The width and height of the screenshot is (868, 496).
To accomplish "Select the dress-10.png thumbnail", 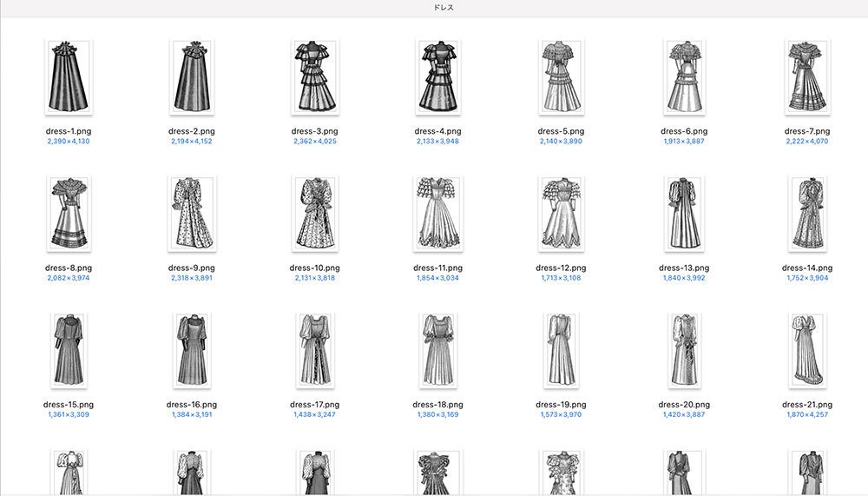I will click(314, 214).
